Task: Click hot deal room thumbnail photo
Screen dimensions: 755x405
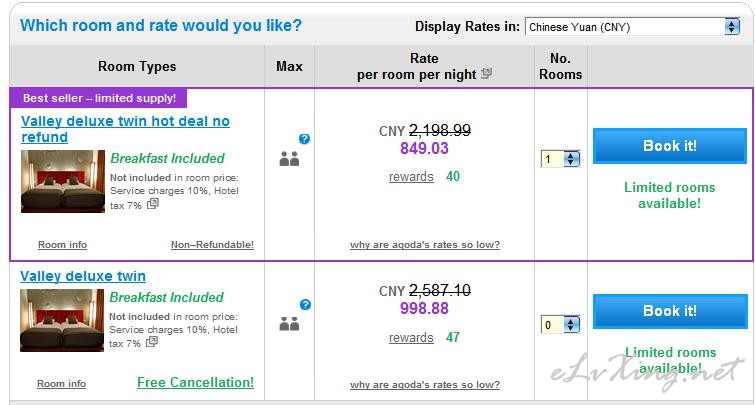Action: [x=63, y=181]
